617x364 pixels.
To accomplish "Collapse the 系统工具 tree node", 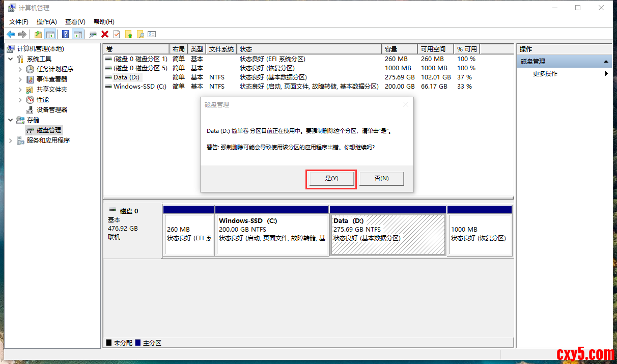I will coord(11,59).
